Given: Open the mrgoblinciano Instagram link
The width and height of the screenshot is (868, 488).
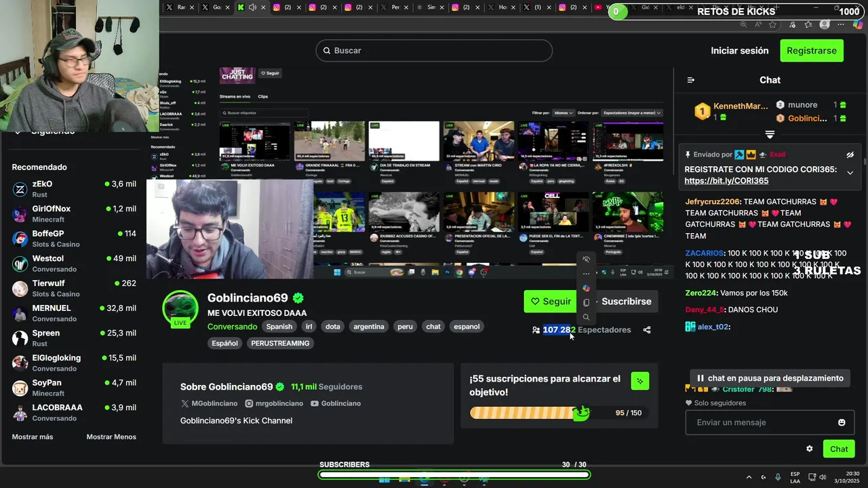Looking at the screenshot, I should (274, 403).
